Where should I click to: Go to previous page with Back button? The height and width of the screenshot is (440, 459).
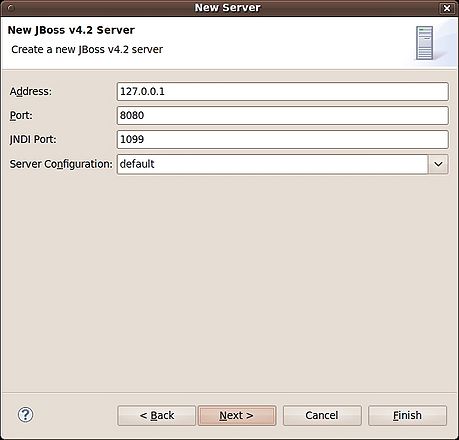pos(156,415)
